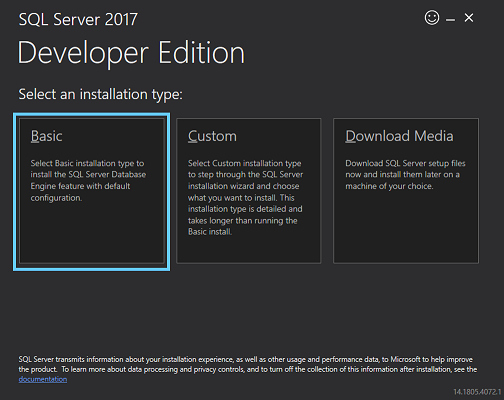Click the SQL Server 2017 title text

point(78,19)
